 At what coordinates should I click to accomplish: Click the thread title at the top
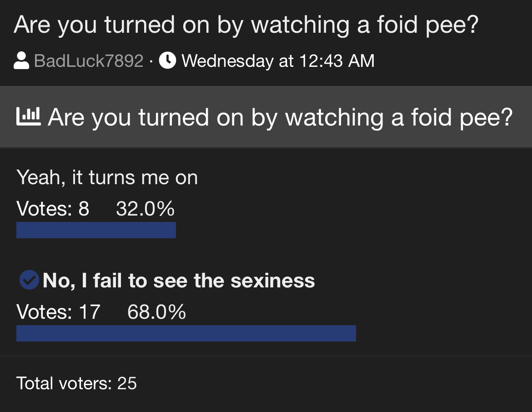coord(246,25)
